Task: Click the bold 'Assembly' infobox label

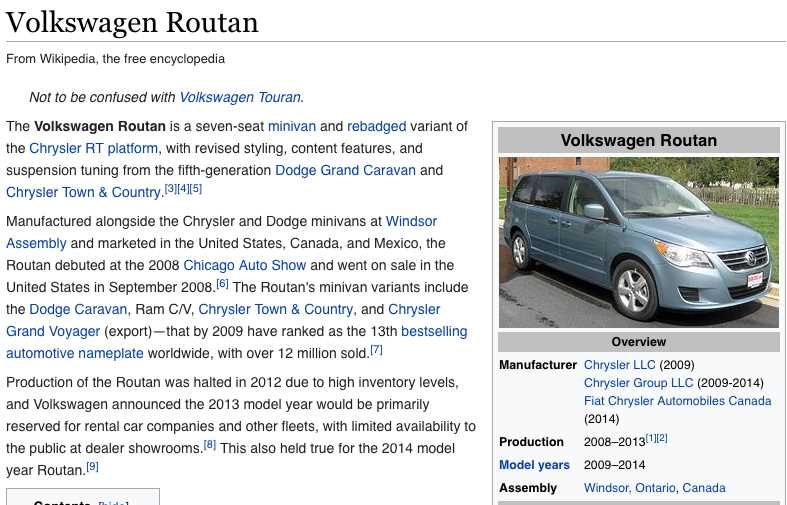Action: [528, 488]
